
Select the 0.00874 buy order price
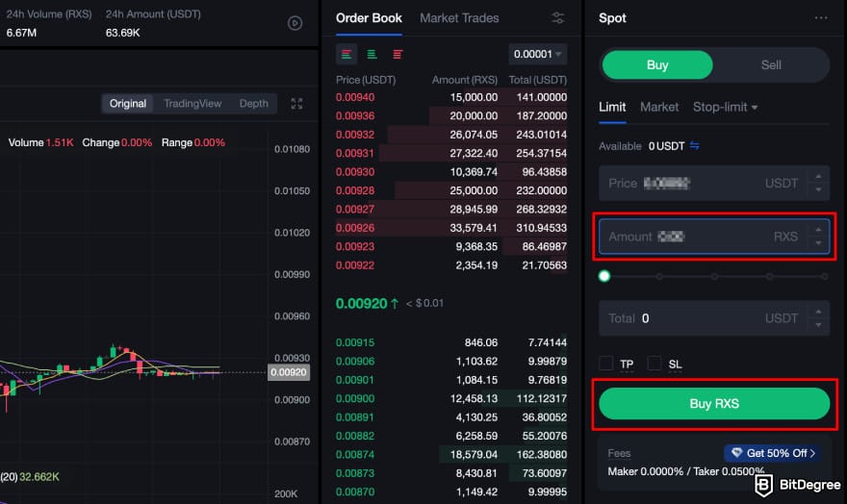355,454
